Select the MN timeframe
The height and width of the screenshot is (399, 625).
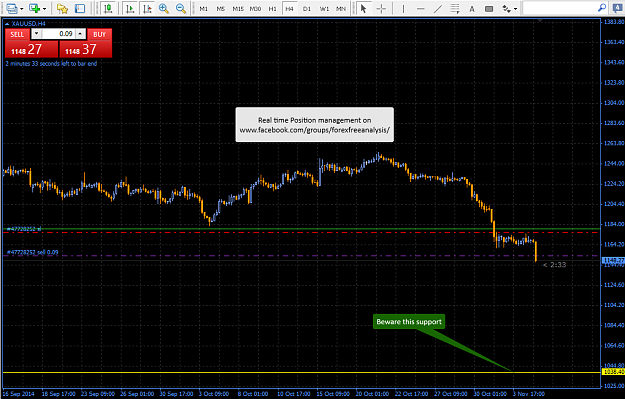click(x=341, y=9)
